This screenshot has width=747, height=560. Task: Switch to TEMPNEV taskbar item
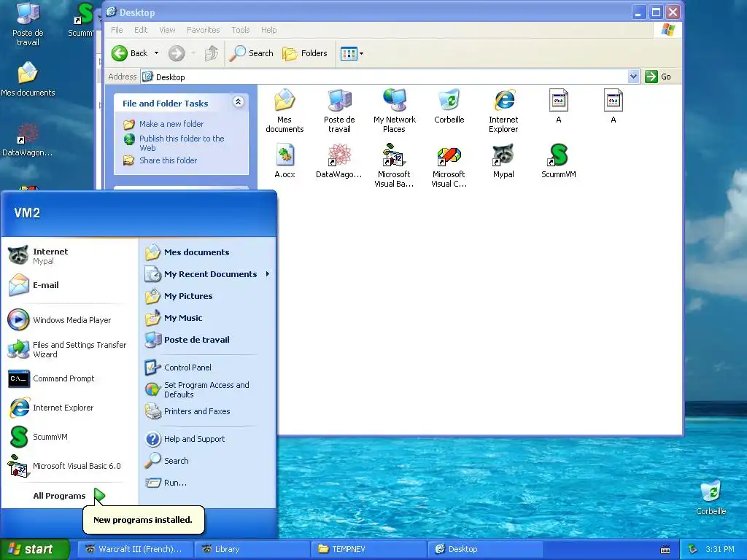click(x=368, y=550)
